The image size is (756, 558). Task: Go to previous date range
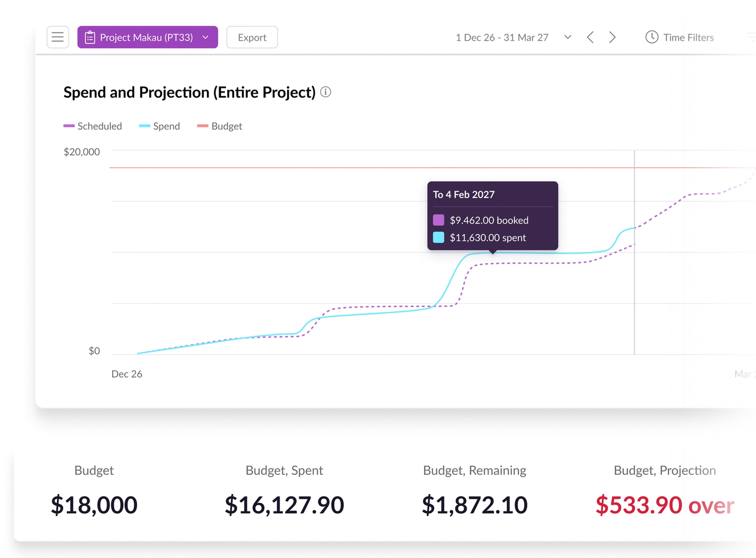(590, 37)
